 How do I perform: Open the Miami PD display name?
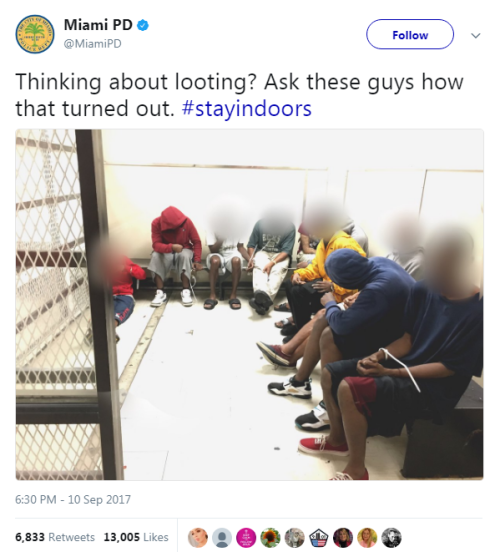pos(98,25)
